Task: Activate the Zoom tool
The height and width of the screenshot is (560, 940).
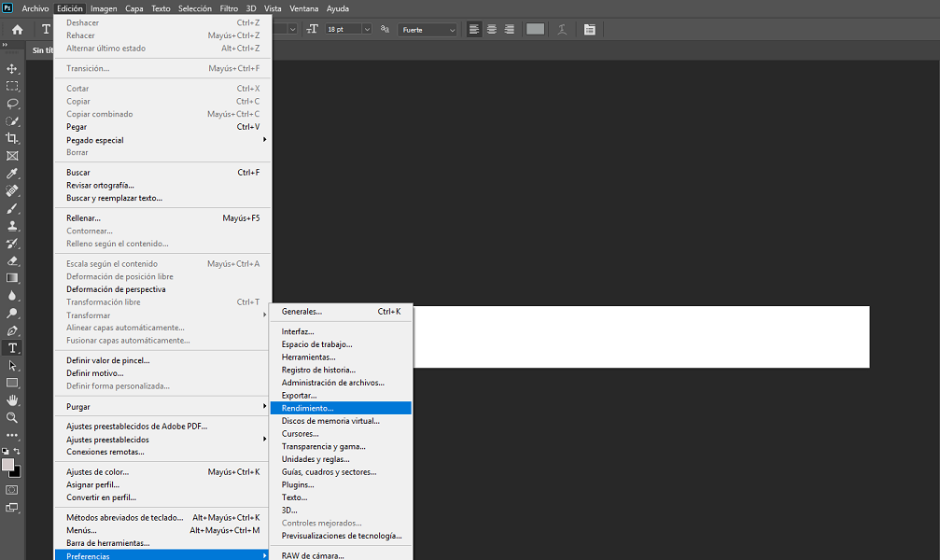Action: click(13, 417)
